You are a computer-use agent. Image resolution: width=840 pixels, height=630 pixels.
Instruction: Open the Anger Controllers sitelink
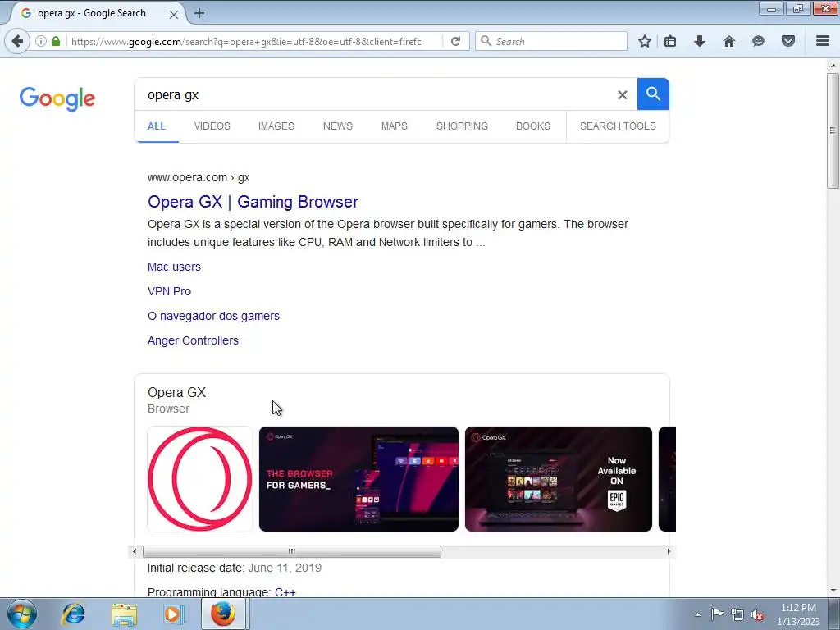click(193, 340)
